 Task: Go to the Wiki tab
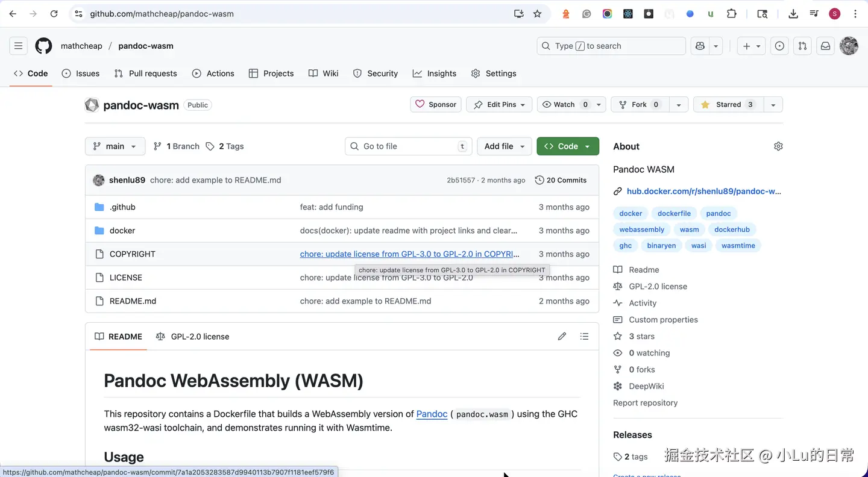(324, 73)
